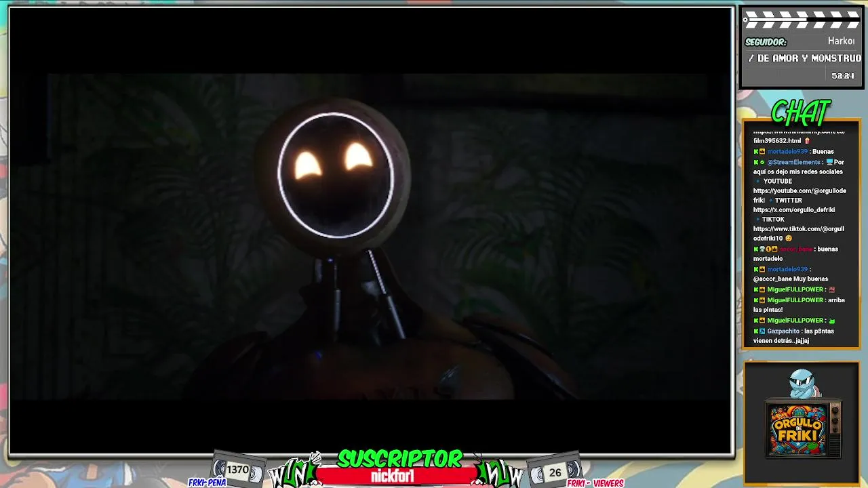Click the 'buenas mortadelo' chat message
Screen dimensions: 868x488
(x=795, y=253)
